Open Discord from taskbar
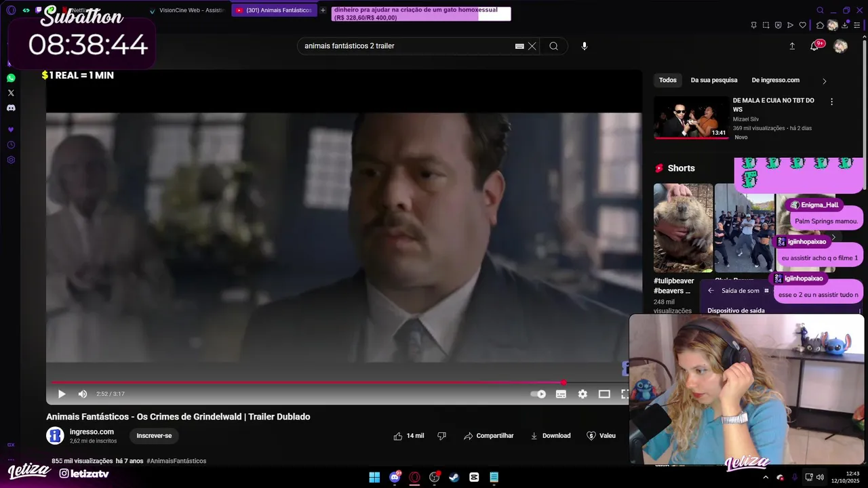This screenshot has width=868, height=488. pos(395,477)
